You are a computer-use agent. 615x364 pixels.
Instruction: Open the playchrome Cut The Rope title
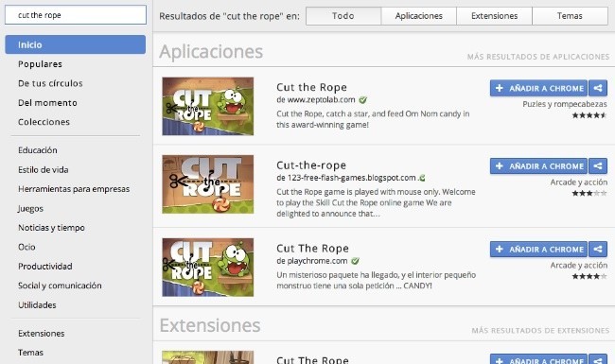pos(312,248)
